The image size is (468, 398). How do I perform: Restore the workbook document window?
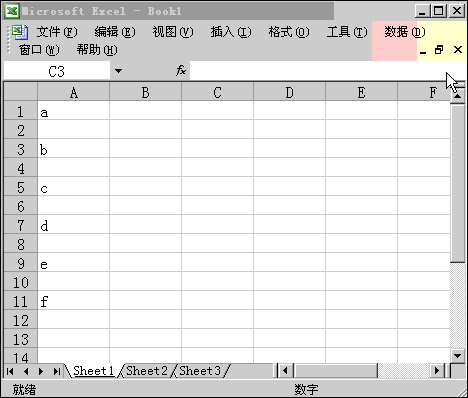click(x=439, y=50)
